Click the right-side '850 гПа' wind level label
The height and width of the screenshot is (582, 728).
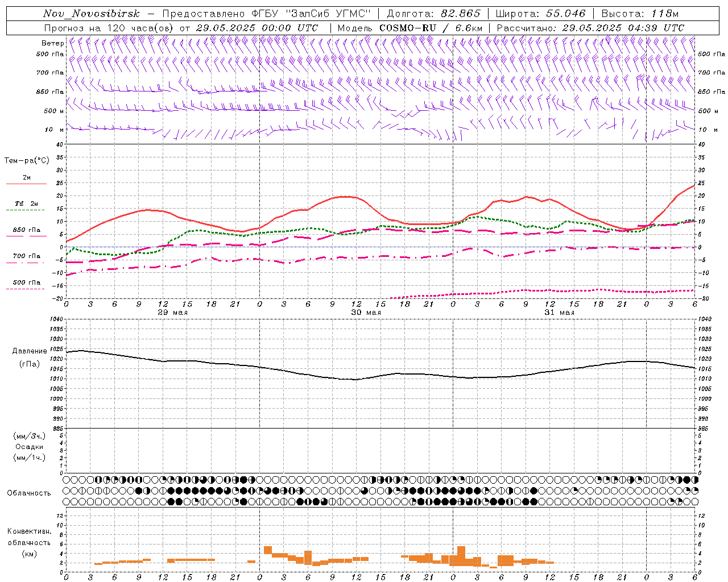point(712,92)
